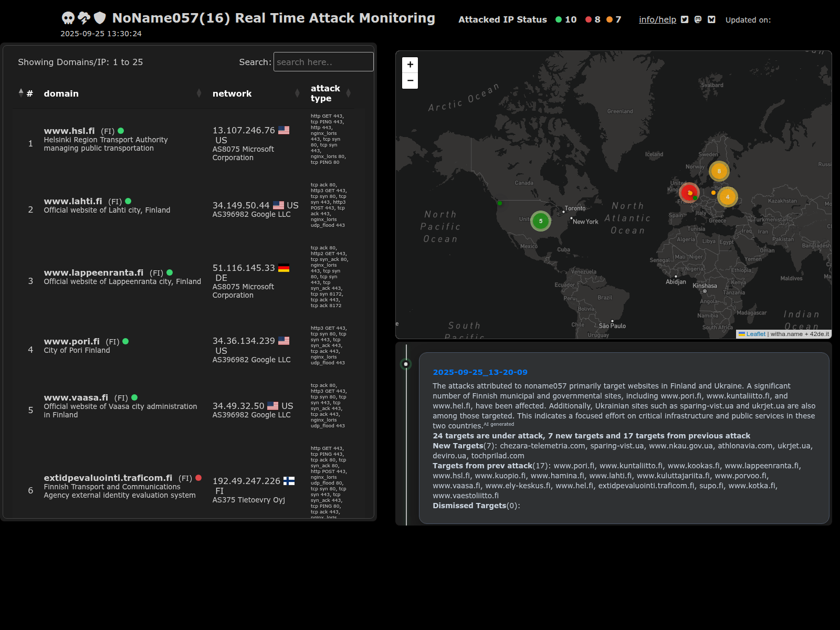This screenshot has height=630, width=840.
Task: Click the red attacked IP status dot
Action: pos(589,19)
